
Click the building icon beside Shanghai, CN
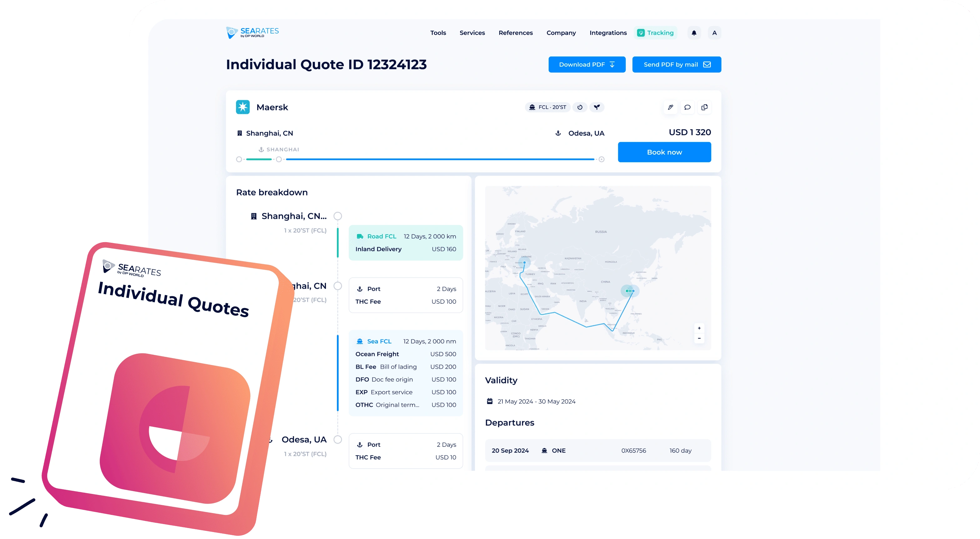[x=240, y=133]
